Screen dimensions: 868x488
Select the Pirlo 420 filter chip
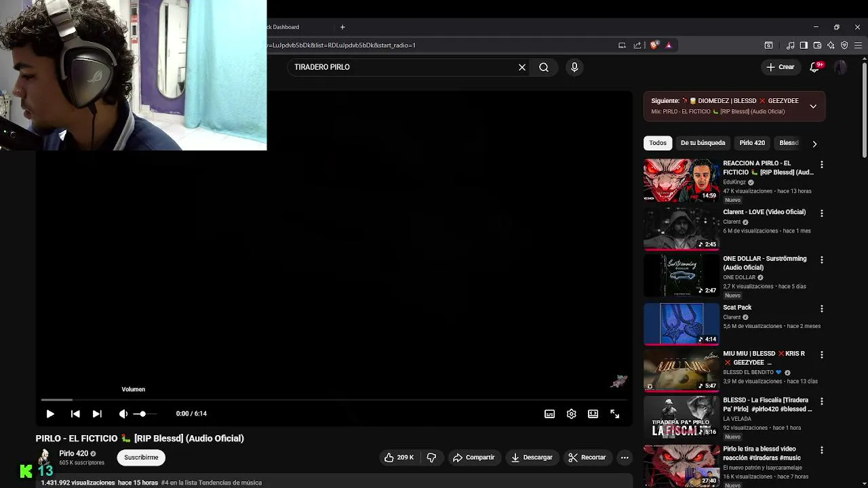[752, 143]
